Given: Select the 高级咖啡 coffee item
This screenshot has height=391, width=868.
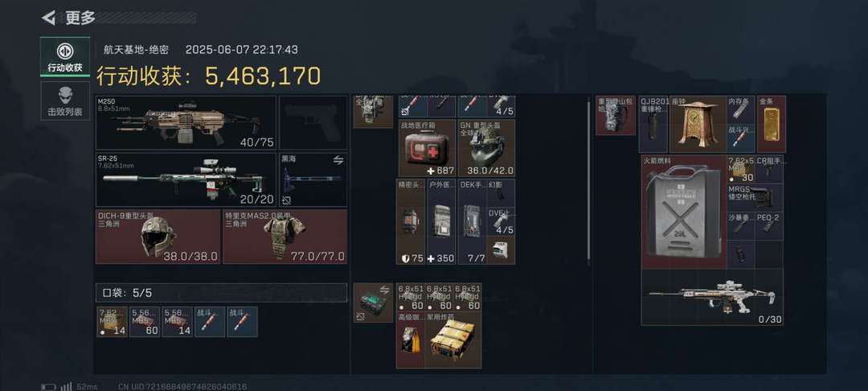Looking at the screenshot, I should pos(410,340).
